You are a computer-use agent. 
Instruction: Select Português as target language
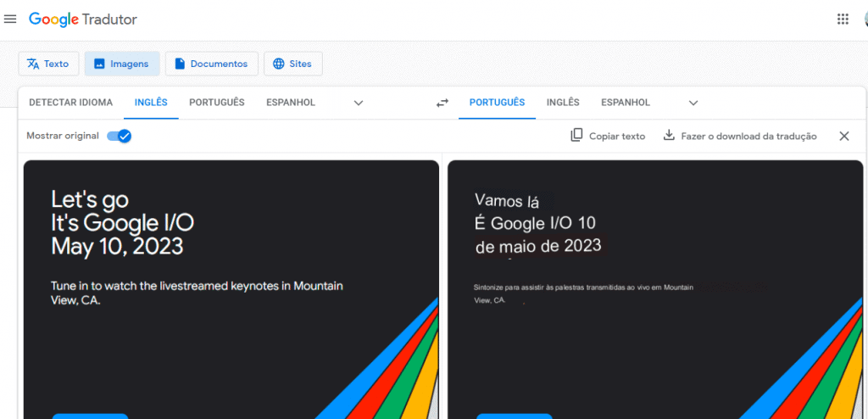(x=497, y=103)
